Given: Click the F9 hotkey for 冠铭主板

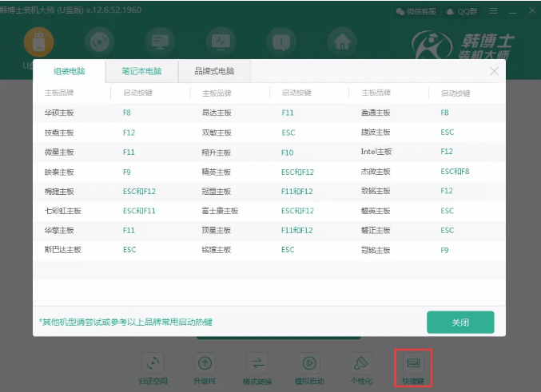Looking at the screenshot, I should [x=444, y=251].
